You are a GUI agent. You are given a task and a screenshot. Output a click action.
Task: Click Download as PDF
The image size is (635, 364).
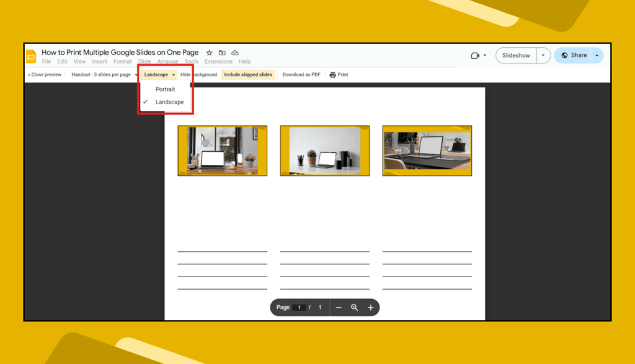[301, 74]
